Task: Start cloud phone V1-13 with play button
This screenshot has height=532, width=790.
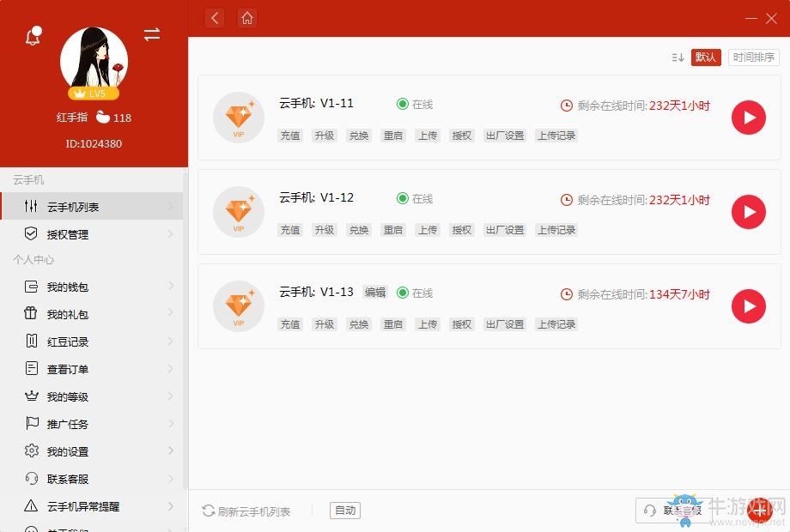Action: (749, 306)
